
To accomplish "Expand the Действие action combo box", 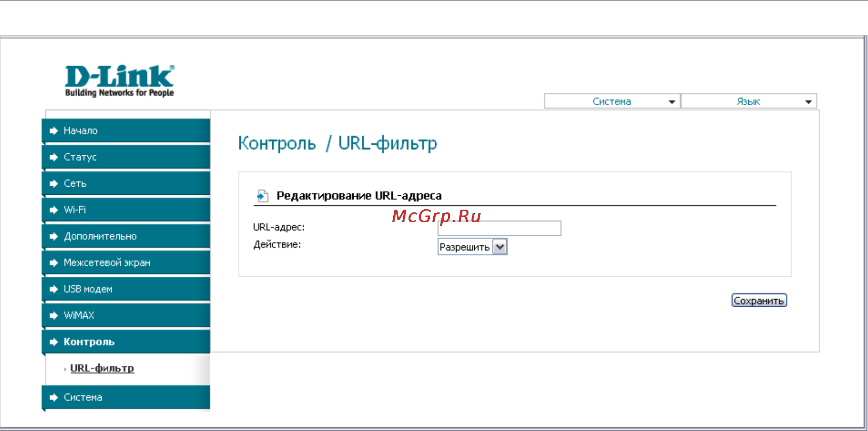I will 472,247.
